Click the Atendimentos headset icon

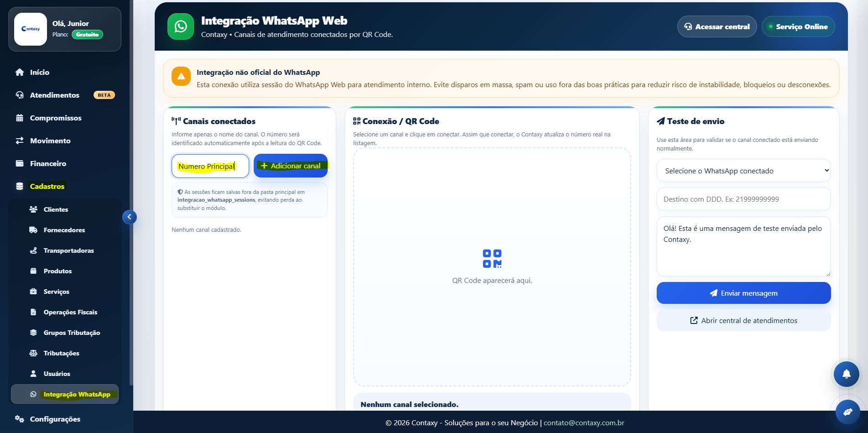[20, 95]
